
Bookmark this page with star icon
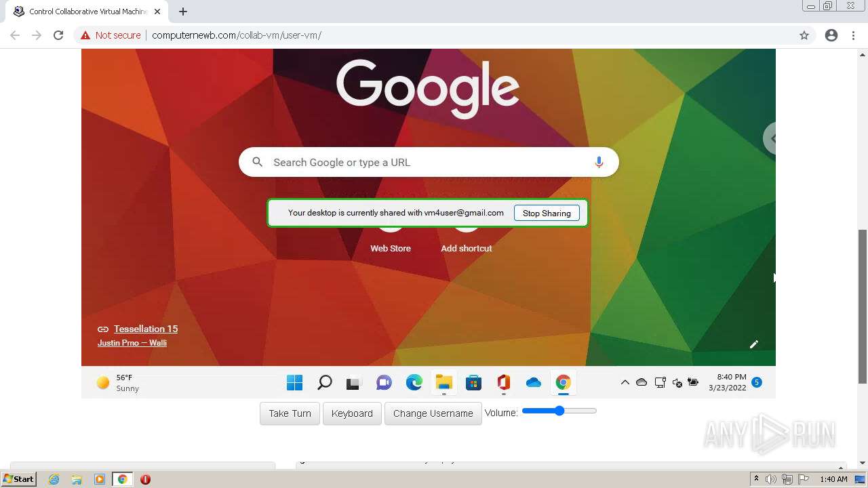804,35
